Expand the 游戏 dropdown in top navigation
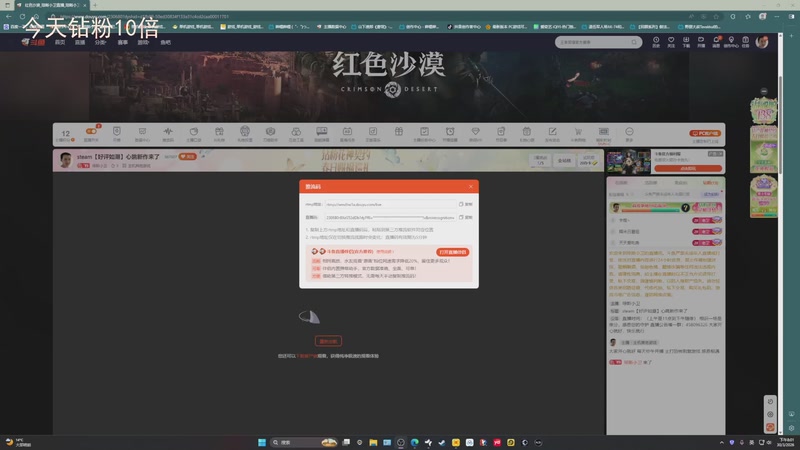Screen dimensions: 800x450 pos(143,42)
